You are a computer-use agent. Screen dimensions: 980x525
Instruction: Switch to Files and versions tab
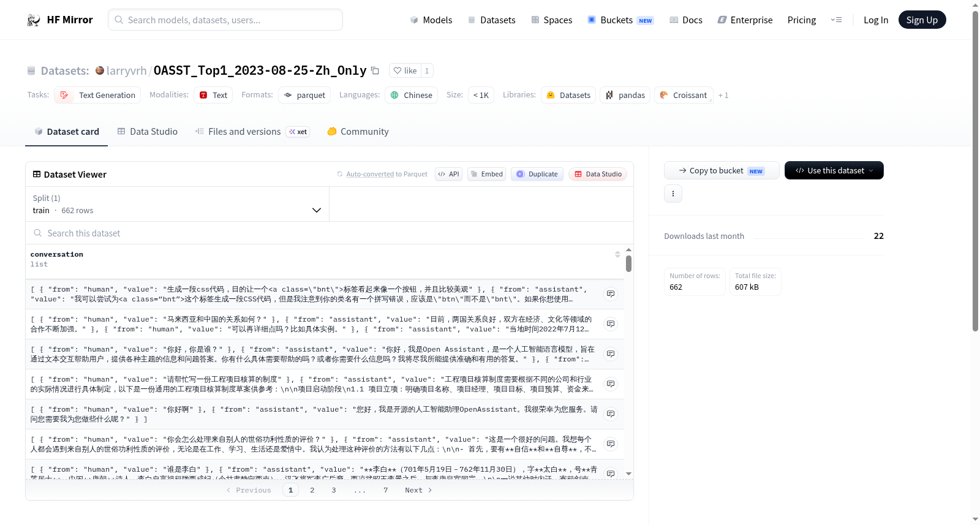252,132
